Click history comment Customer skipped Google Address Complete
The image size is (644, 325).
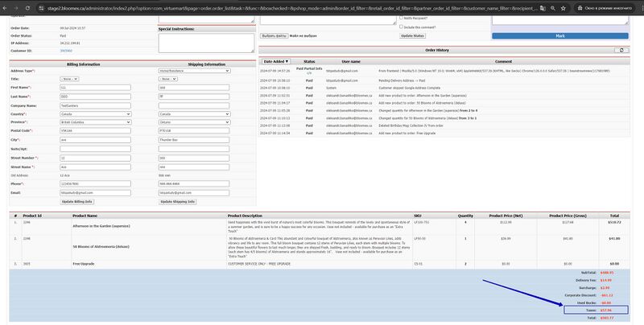coord(409,88)
